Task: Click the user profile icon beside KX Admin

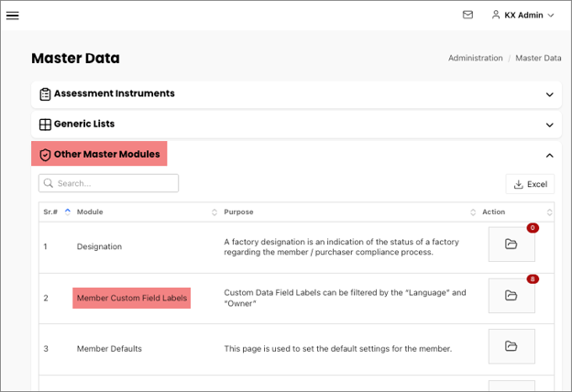Action: click(496, 15)
